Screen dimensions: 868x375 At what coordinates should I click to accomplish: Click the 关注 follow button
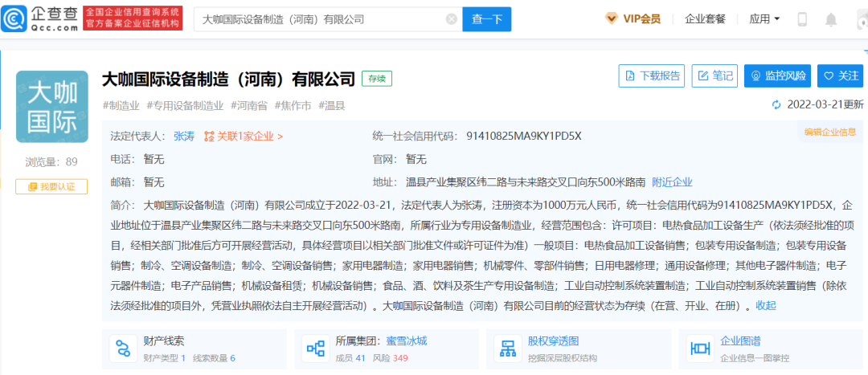[841, 75]
